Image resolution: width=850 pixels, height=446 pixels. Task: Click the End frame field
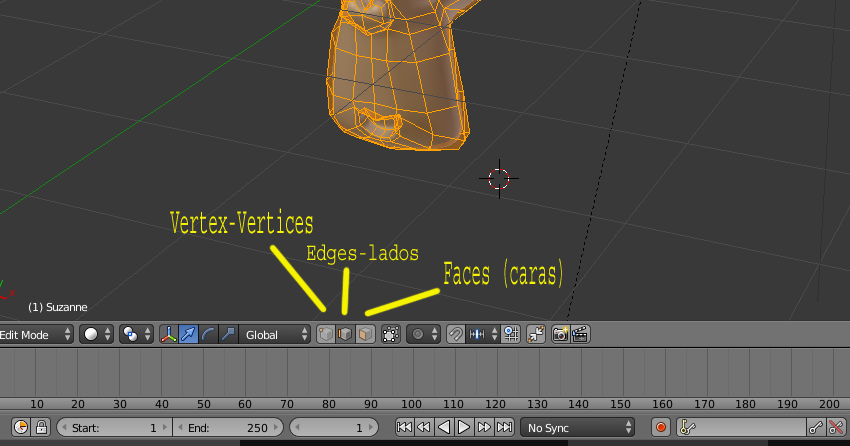pos(228,428)
